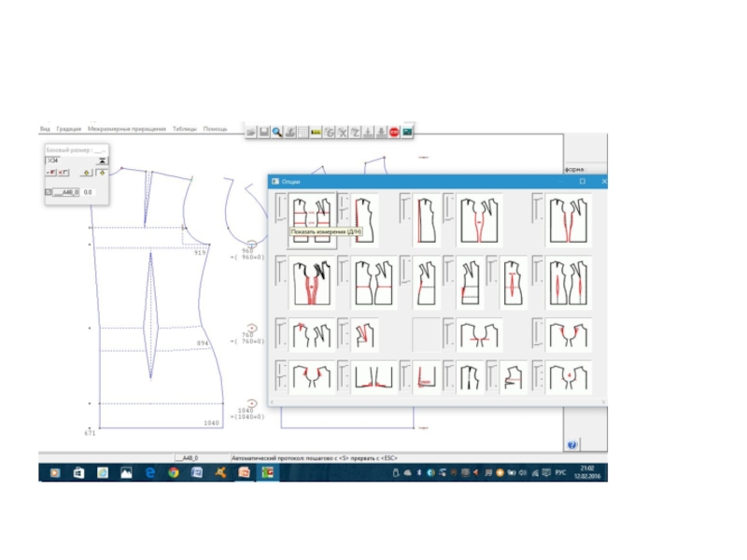
Task: Toggle side switch beside single red waist-dart thumbnail
Action: pyautogui.click(x=493, y=270)
